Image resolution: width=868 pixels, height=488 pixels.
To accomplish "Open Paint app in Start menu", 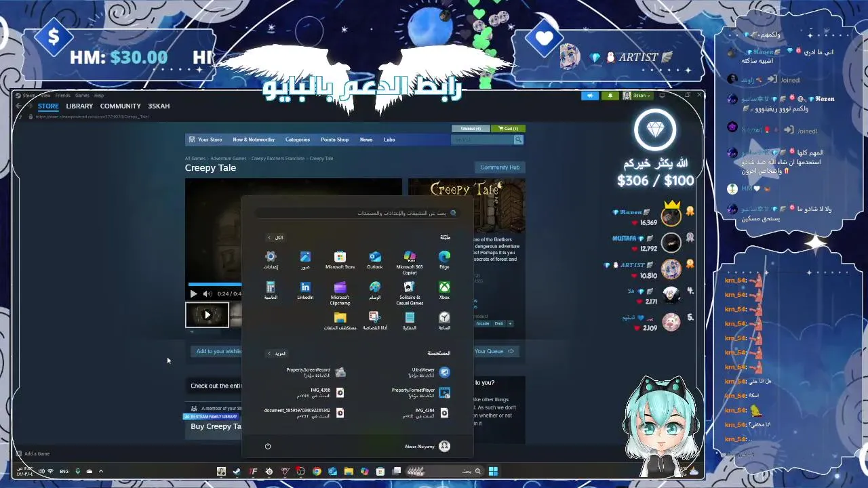I will click(x=375, y=291).
